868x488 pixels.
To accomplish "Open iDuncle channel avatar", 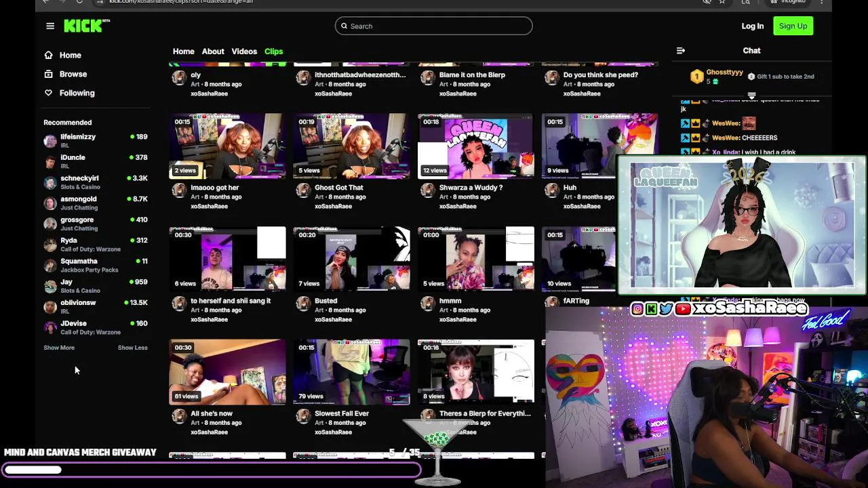I will point(50,161).
